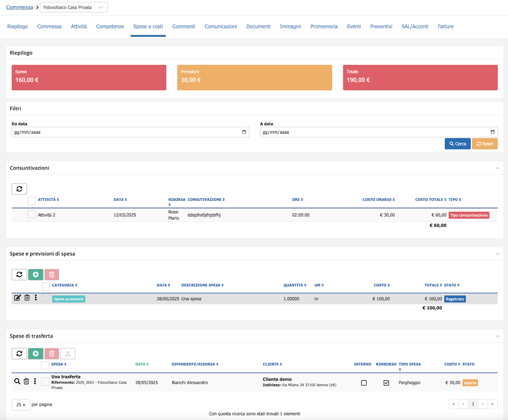Select all rows in Consuntivazioni header checkbox
This screenshot has height=420, width=508.
click(32, 201)
